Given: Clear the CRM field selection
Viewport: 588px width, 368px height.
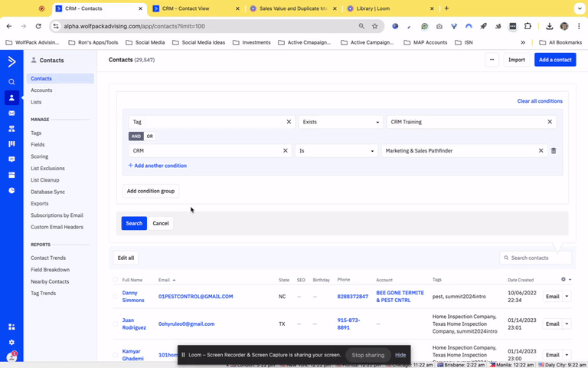Looking at the screenshot, I should tap(286, 150).
